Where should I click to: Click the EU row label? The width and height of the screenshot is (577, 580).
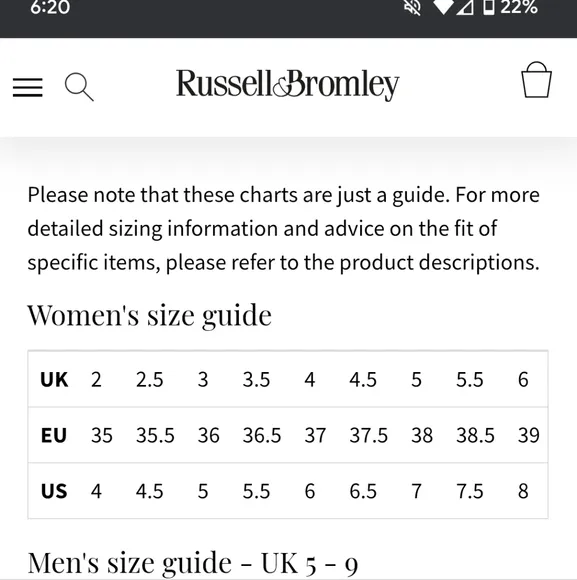[x=54, y=435]
